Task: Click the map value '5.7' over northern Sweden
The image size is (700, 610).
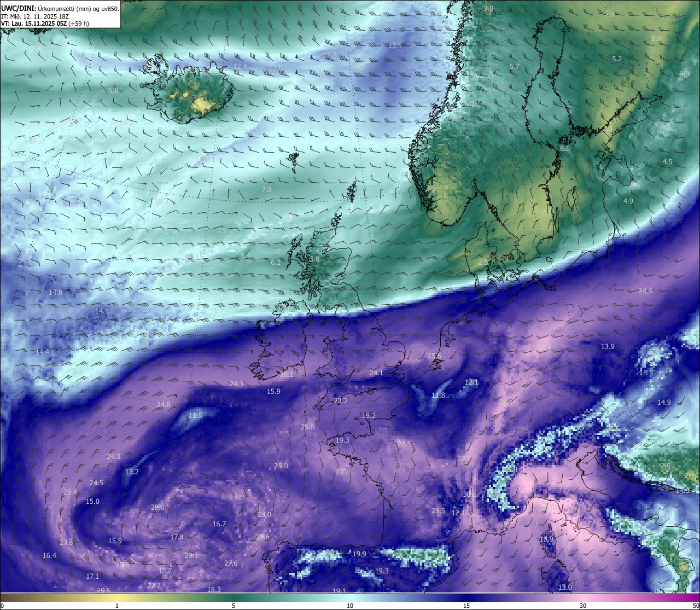Action: (515, 66)
